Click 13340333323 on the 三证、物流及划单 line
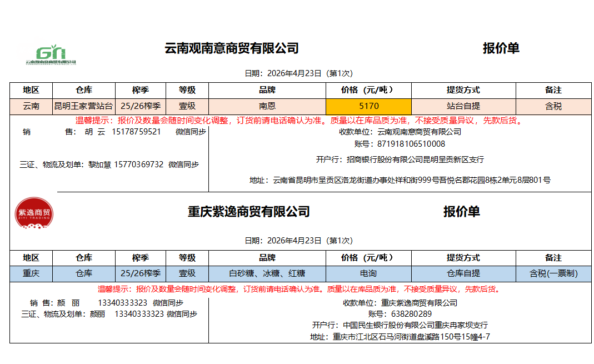 [139, 314]
